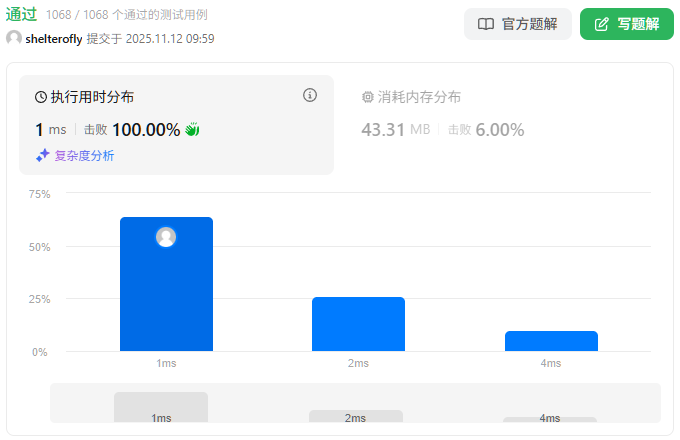
Task: Click the 4ms block in the bottom range slider
Action: [x=549, y=419]
